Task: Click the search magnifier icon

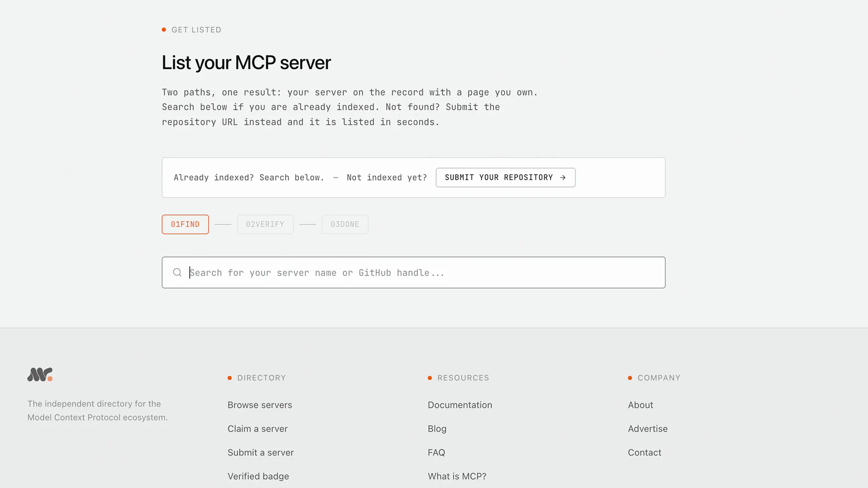Action: click(177, 272)
